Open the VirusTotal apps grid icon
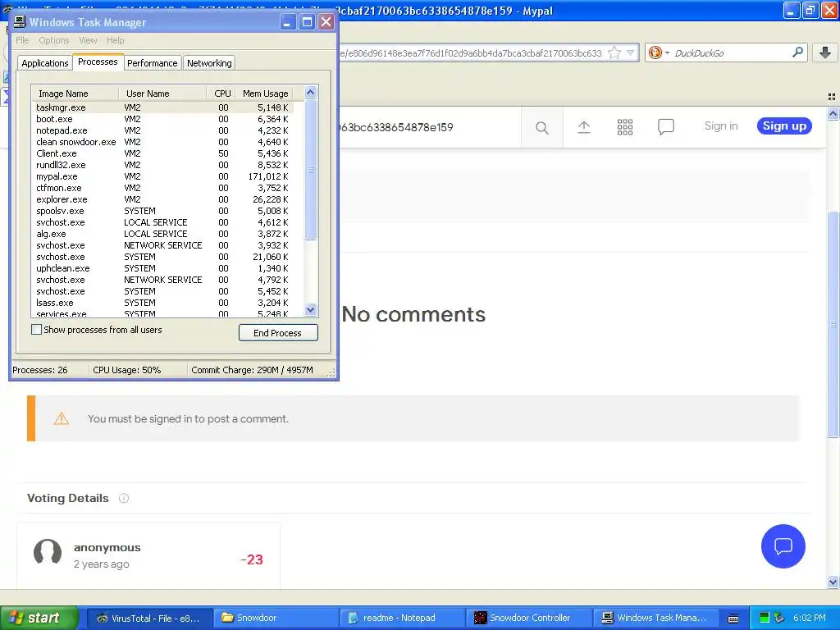The height and width of the screenshot is (630, 840). pyautogui.click(x=624, y=127)
